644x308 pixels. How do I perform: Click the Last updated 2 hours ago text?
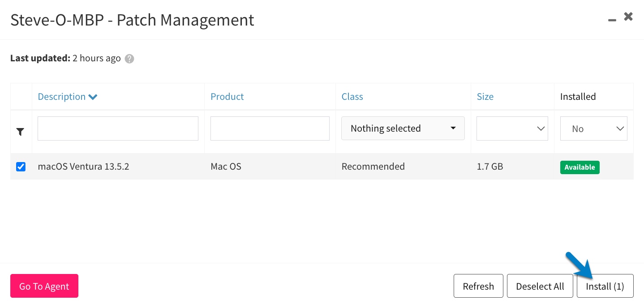[x=65, y=58]
